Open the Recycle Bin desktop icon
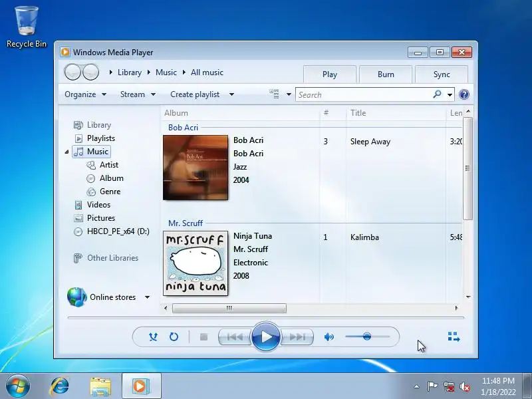532x399 pixels. tap(27, 27)
